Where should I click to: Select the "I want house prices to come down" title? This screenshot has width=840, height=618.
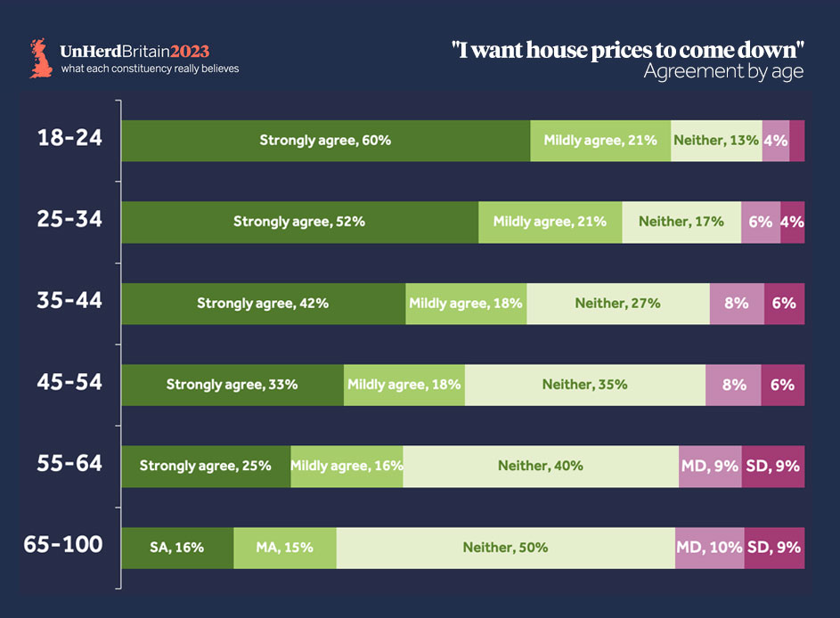click(x=627, y=51)
